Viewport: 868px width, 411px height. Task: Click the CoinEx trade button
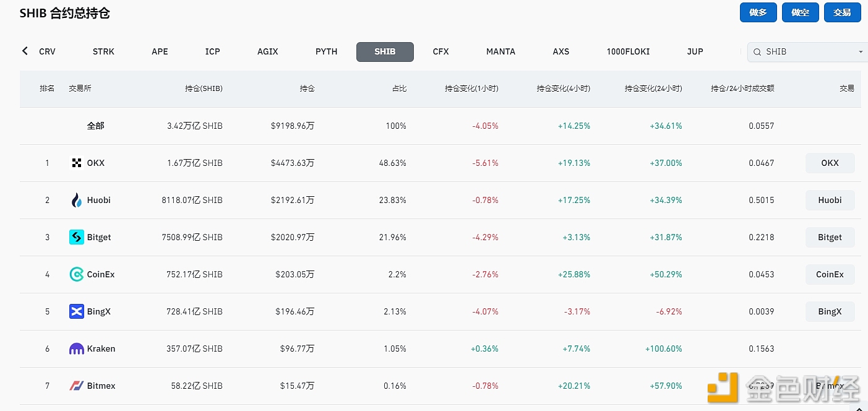pyautogui.click(x=830, y=275)
